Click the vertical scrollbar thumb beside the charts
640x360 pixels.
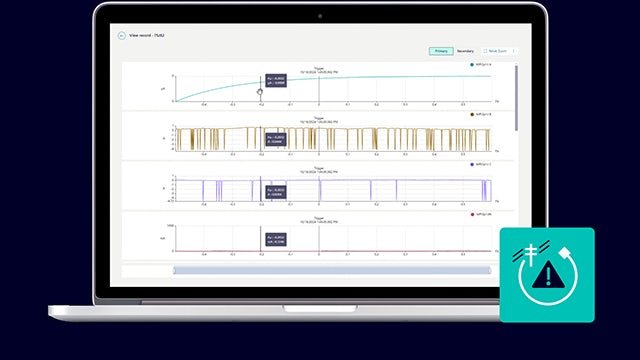[x=516, y=98]
